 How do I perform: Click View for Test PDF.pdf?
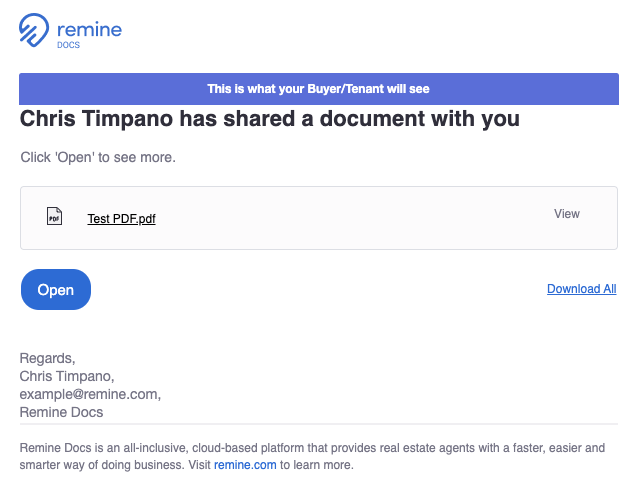pyautogui.click(x=567, y=214)
